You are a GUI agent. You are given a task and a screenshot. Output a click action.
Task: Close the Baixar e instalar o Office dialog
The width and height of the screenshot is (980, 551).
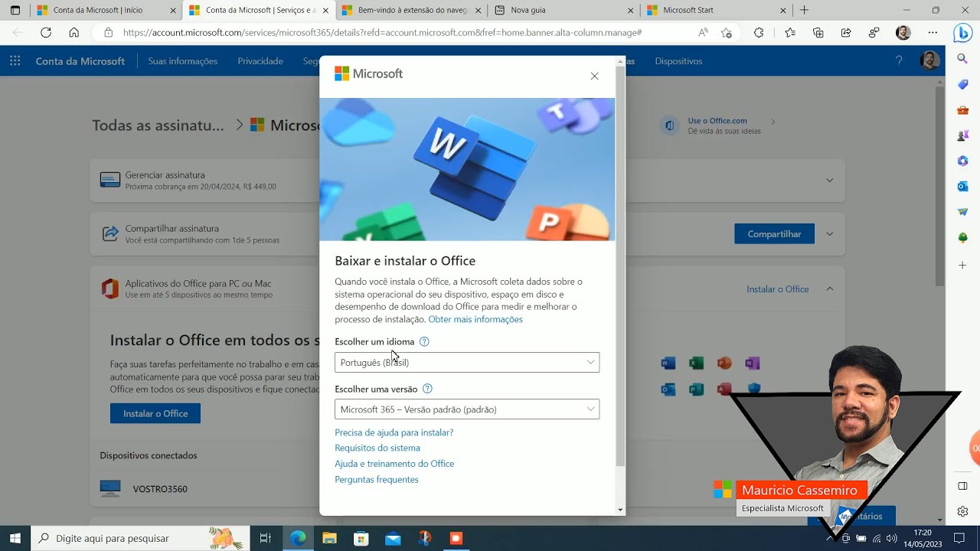[x=594, y=76]
